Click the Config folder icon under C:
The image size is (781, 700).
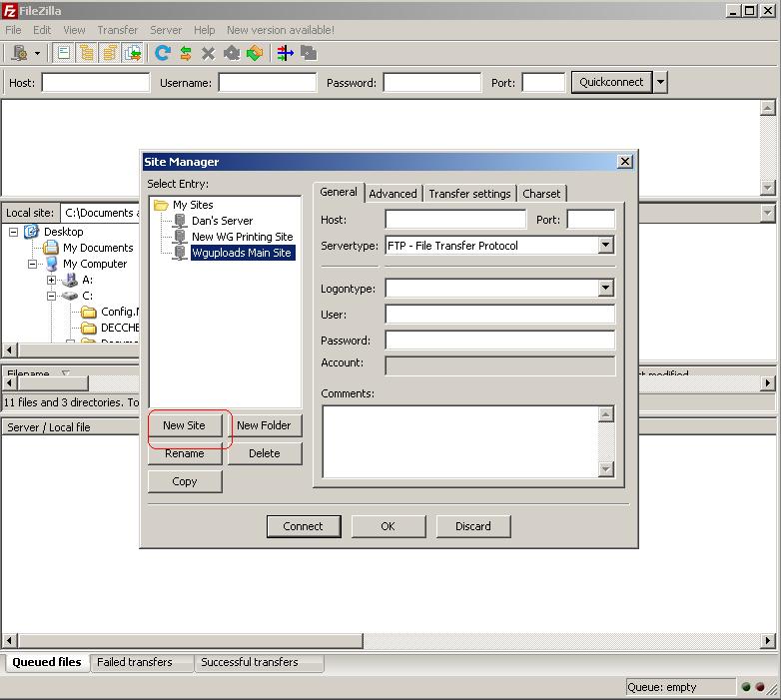click(x=89, y=312)
